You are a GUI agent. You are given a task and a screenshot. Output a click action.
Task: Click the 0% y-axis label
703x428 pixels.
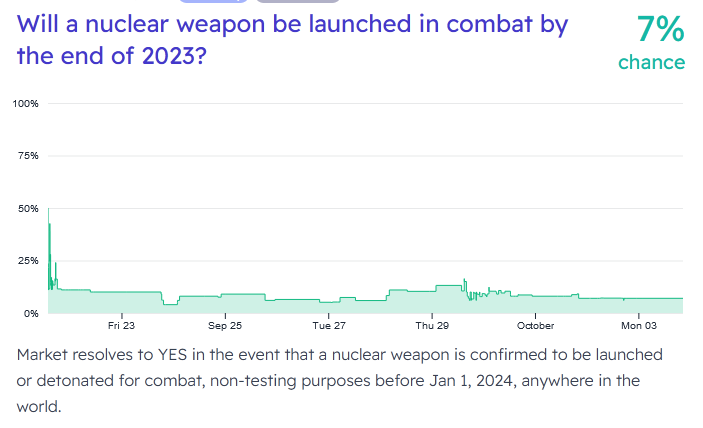tap(30, 313)
